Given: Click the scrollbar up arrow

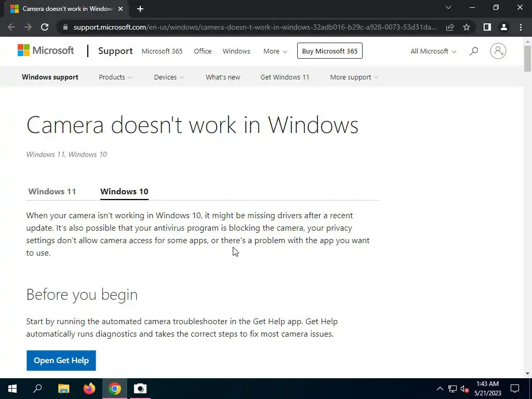Looking at the screenshot, I should [527, 42].
